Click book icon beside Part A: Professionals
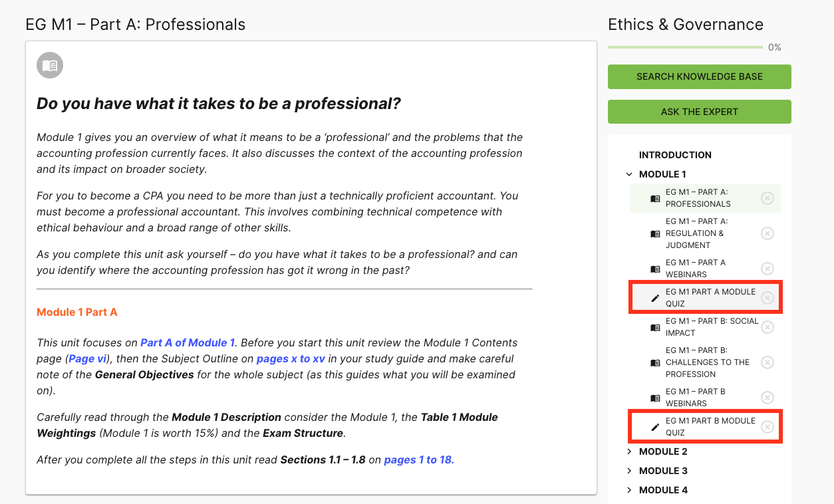This screenshot has height=504, width=834. (655, 198)
